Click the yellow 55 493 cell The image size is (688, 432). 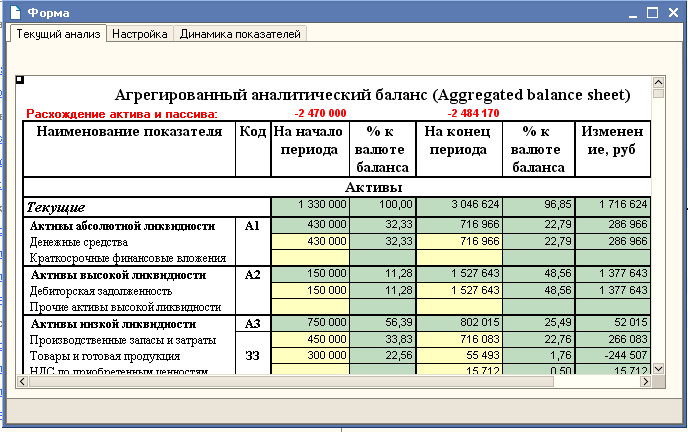pos(459,356)
